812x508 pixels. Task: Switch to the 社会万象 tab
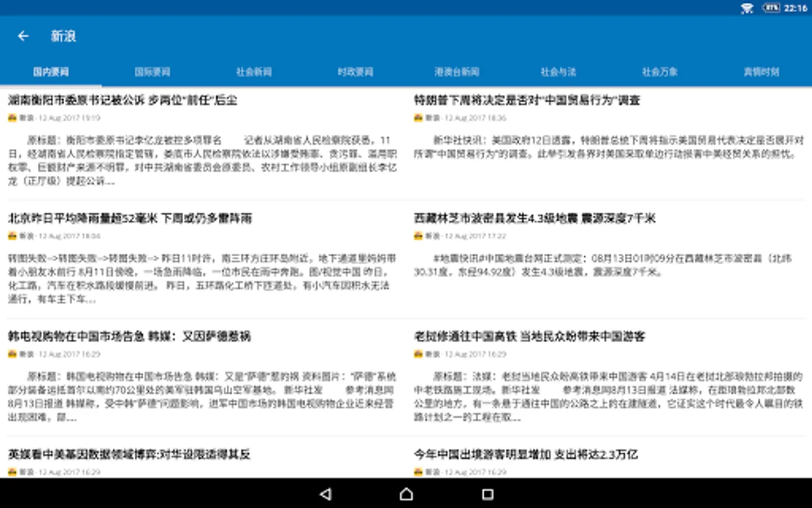coord(660,72)
